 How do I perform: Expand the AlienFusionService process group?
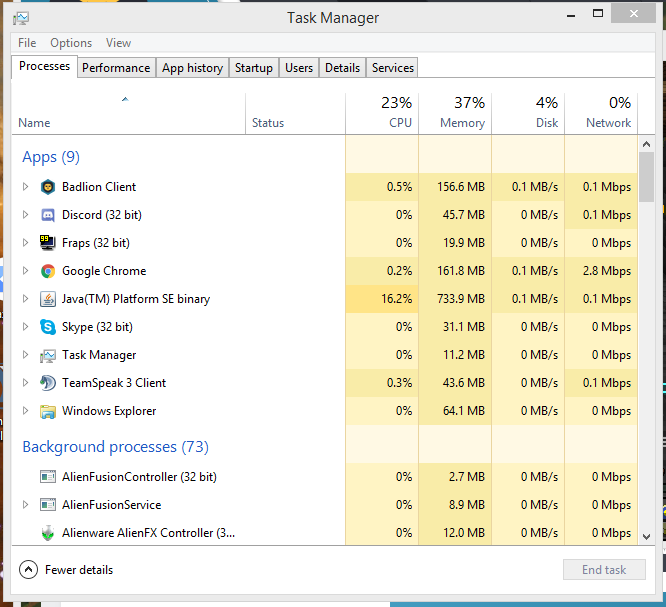25,505
